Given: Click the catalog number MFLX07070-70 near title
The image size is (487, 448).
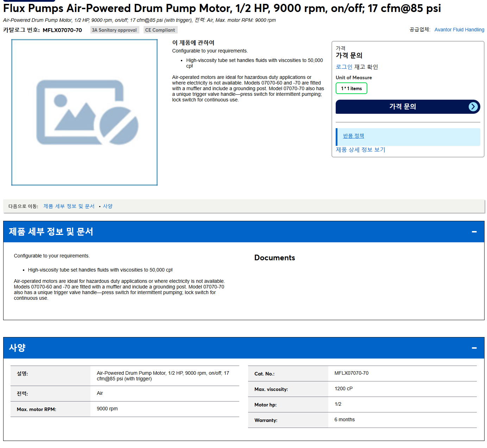Looking at the screenshot, I should 62,30.
